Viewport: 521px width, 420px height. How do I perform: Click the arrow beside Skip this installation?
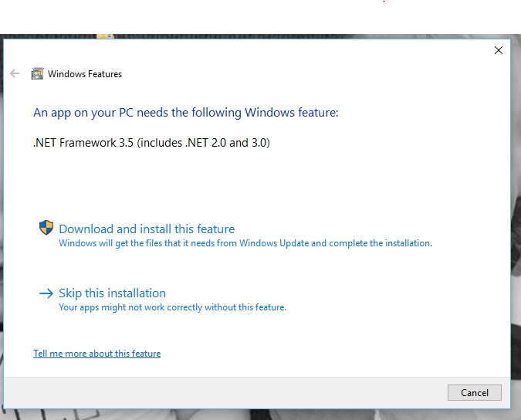coord(46,293)
